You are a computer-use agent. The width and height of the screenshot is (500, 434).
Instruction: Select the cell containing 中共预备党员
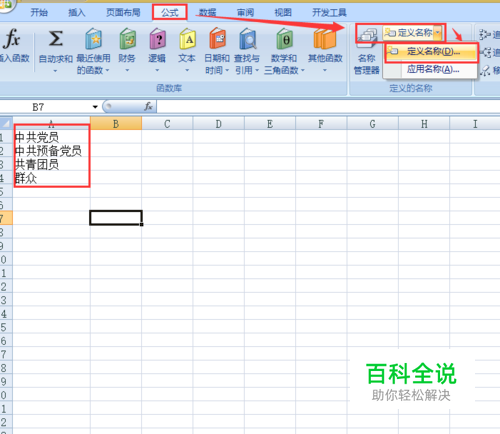pos(51,151)
